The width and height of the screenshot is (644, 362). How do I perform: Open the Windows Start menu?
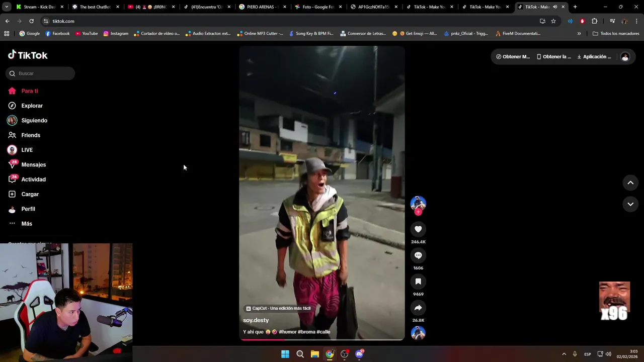285,354
